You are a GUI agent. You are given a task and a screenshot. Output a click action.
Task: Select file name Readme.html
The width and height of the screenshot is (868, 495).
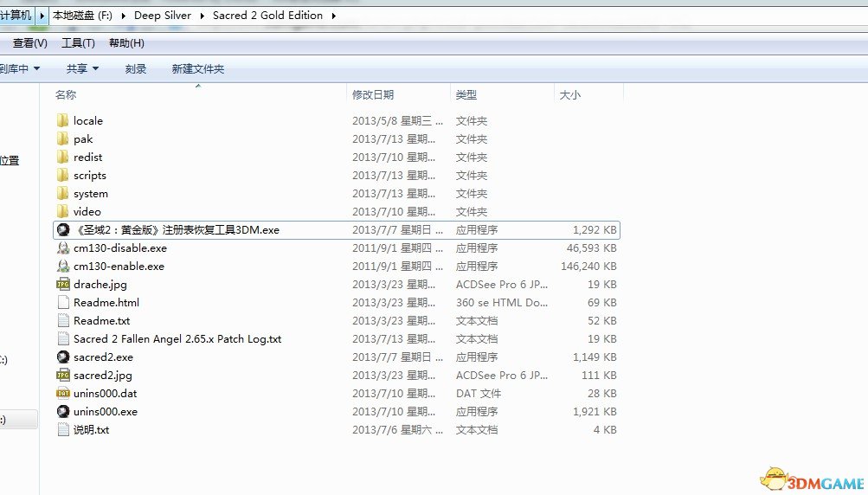106,302
